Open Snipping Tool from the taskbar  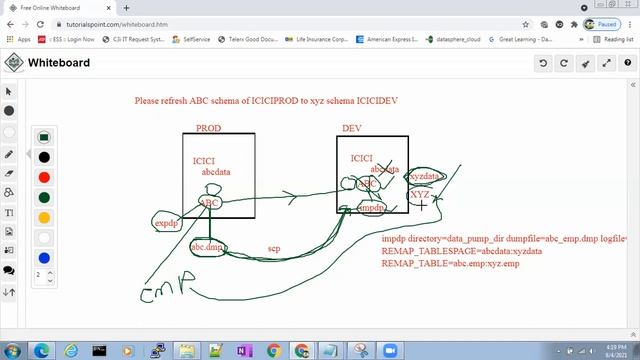coord(361,351)
